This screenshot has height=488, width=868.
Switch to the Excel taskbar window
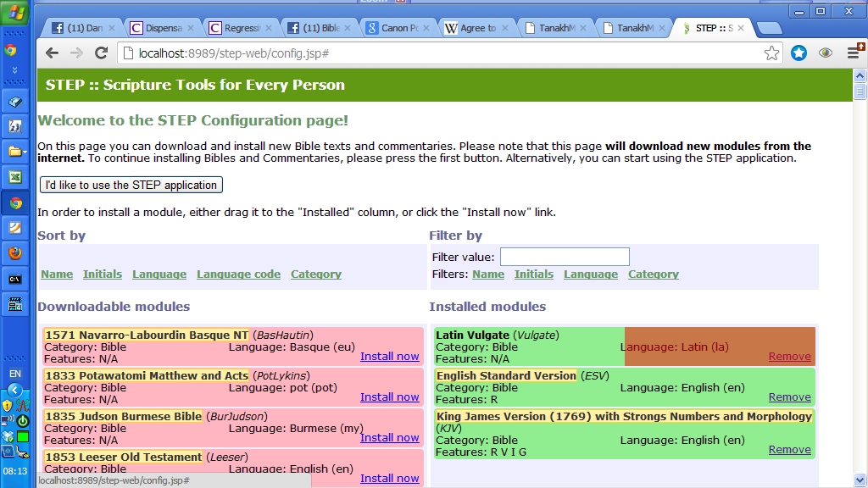pos(15,177)
